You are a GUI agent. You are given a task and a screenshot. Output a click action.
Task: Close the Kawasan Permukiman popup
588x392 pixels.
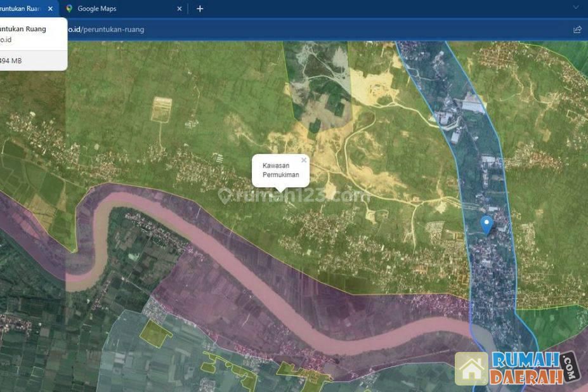click(304, 160)
